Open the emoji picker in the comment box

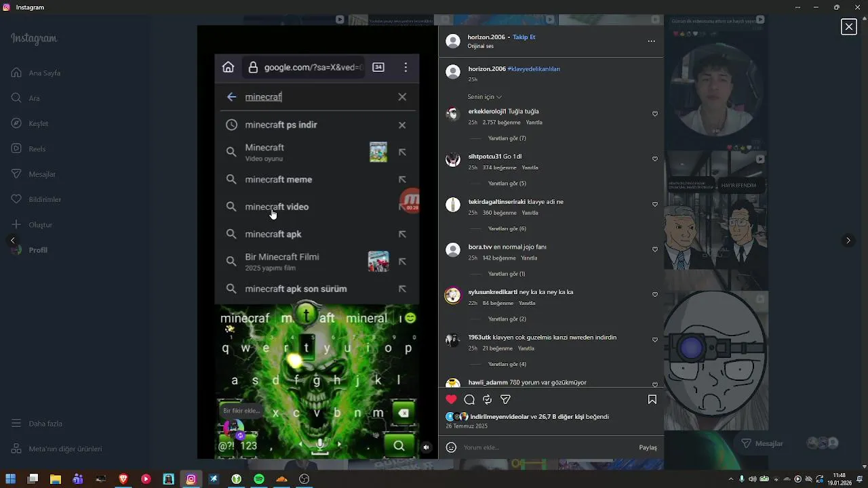(x=451, y=447)
